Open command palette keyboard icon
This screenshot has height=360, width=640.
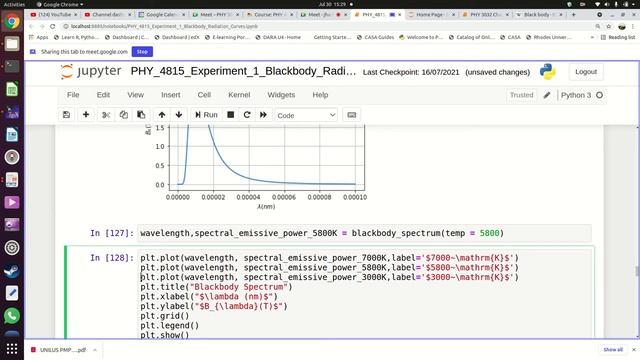pyautogui.click(x=351, y=115)
